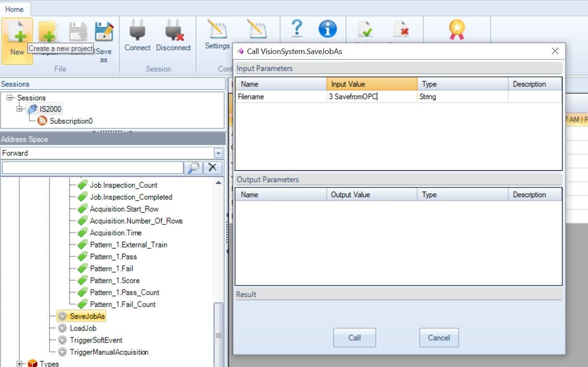
Task: Select Subscription0 in the Sessions tree
Action: pyautogui.click(x=71, y=121)
